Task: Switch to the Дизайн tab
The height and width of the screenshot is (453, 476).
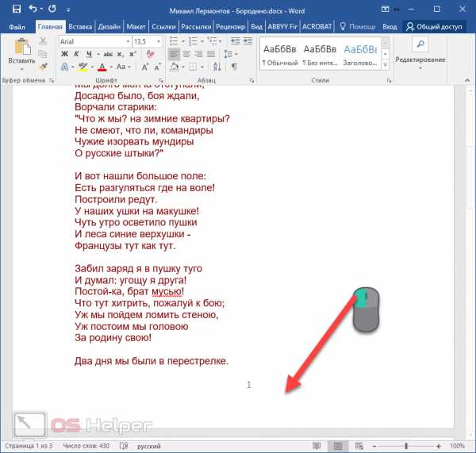Action: 109,27
